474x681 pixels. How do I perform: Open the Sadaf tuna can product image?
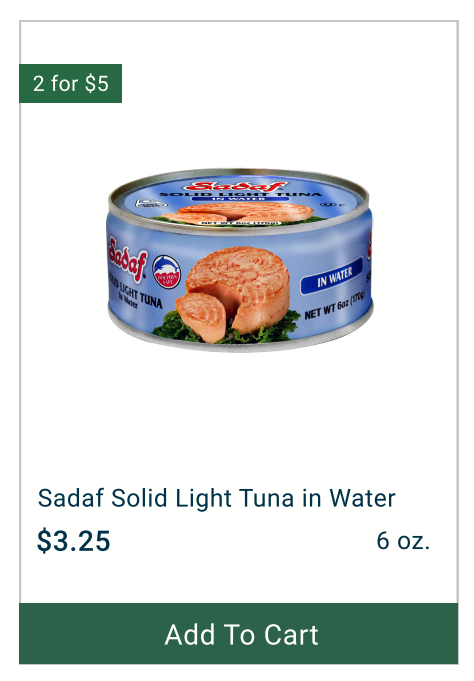click(x=239, y=260)
